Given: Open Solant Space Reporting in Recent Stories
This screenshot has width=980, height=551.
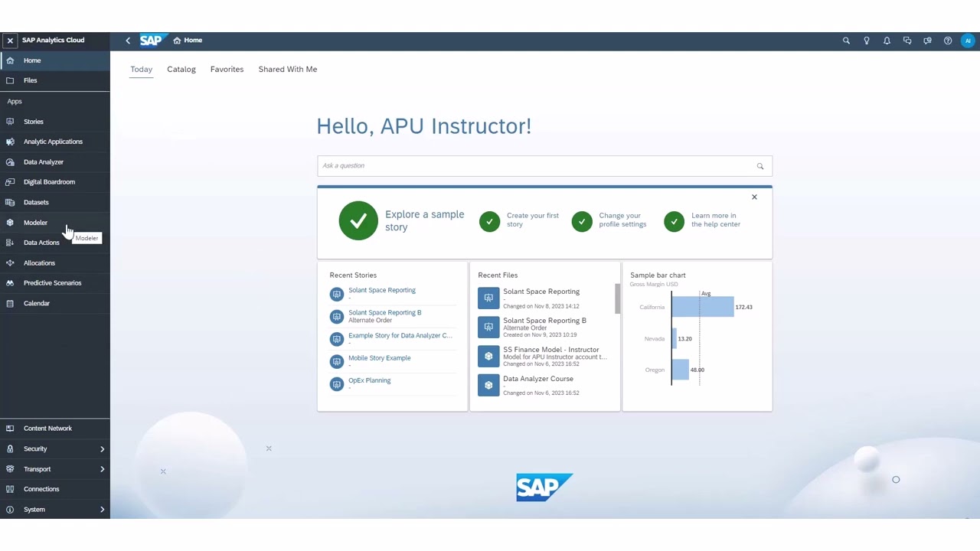Looking at the screenshot, I should [382, 291].
